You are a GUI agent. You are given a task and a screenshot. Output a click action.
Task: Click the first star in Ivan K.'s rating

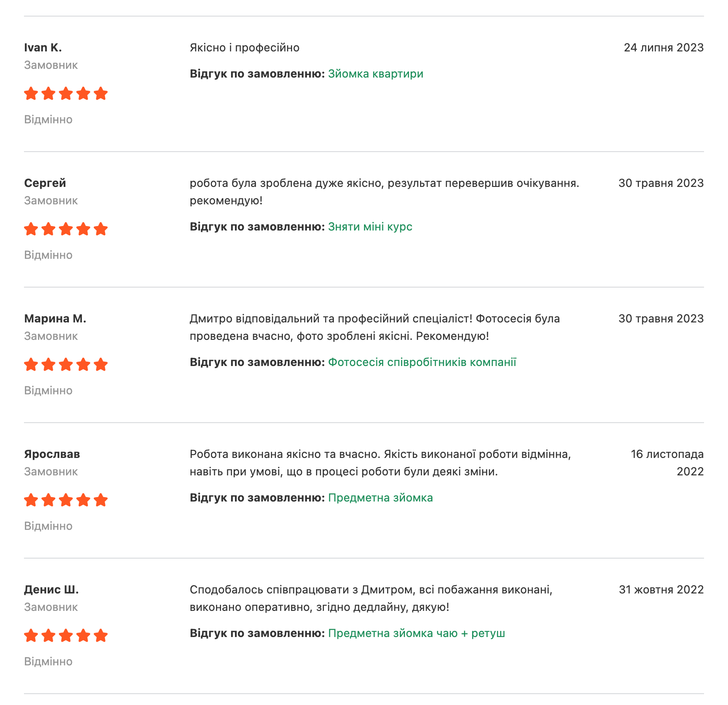tap(31, 94)
